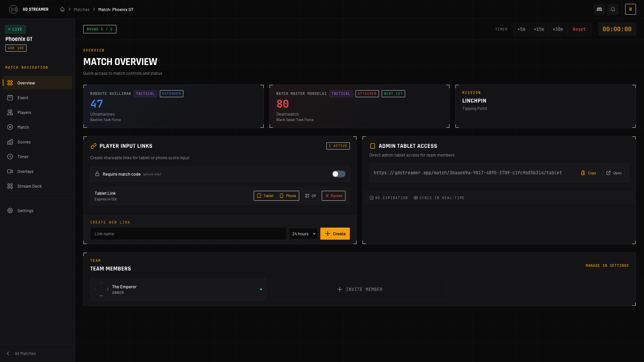Open the Matches breadcrumb menu item

pos(82,9)
